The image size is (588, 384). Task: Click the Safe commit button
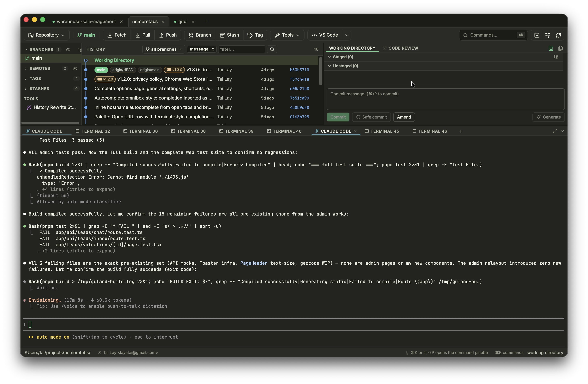pos(371,117)
